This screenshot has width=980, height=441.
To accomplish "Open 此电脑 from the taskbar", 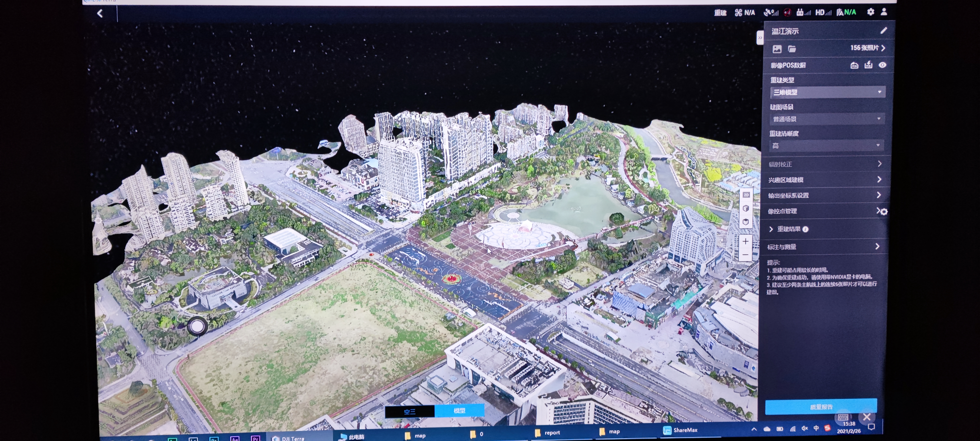I will coord(352,437).
